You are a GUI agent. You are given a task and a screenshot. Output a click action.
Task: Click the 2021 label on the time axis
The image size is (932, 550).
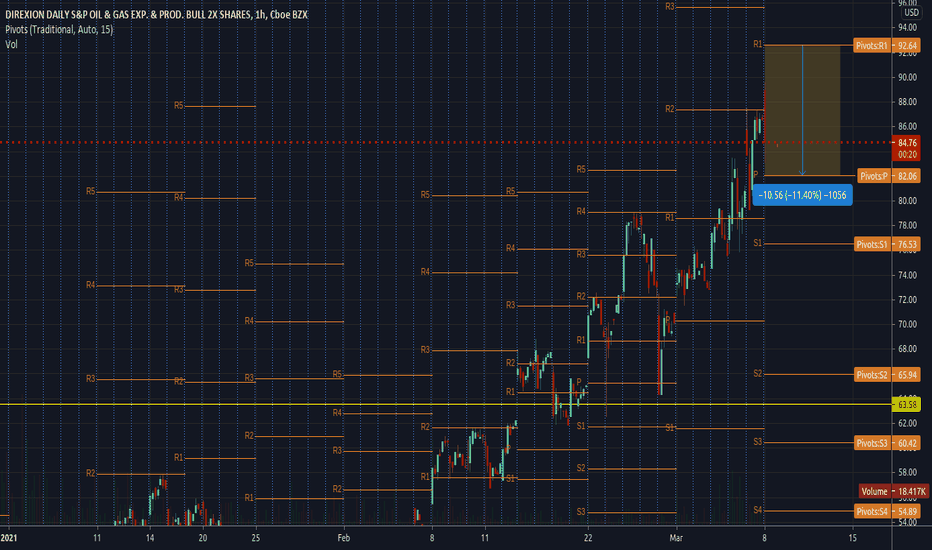[9, 538]
